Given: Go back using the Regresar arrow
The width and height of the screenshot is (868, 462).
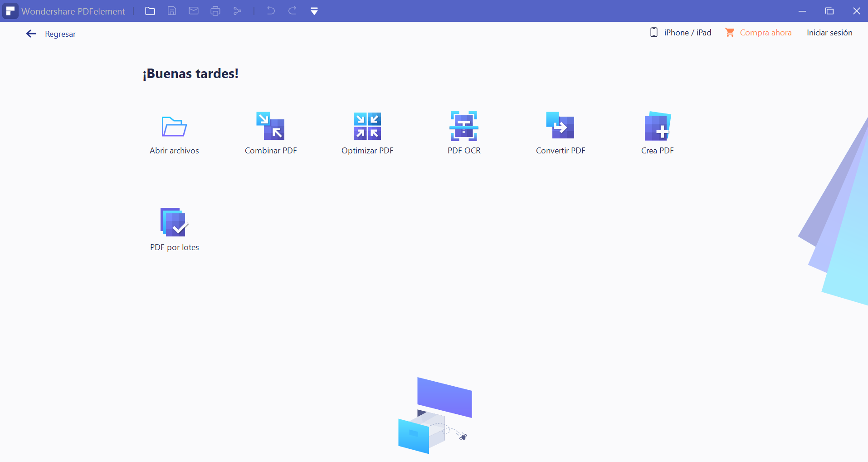Looking at the screenshot, I should pyautogui.click(x=31, y=34).
